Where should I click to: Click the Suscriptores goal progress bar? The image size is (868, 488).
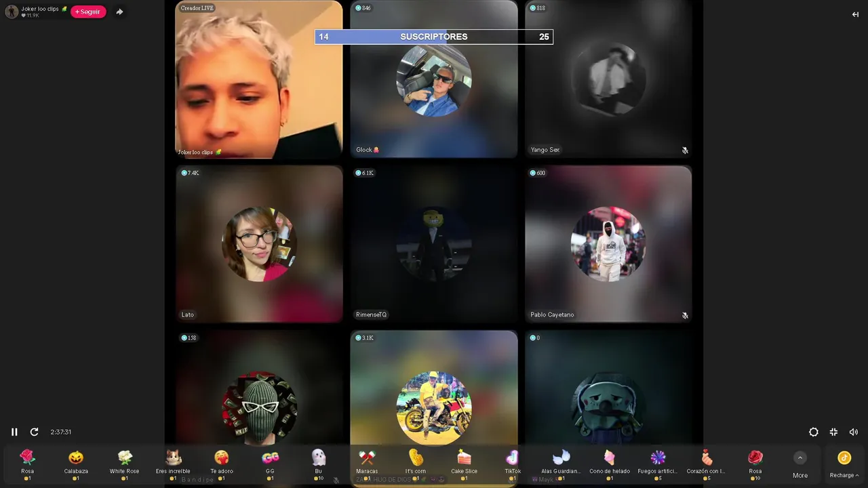coord(434,37)
